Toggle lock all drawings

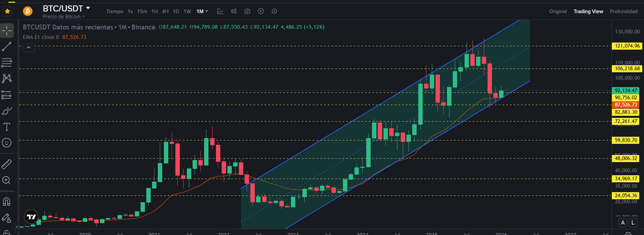coord(7,231)
